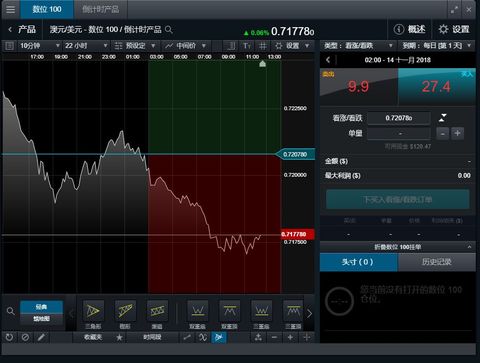
Task: Open the 到期 每日 expiry dropdown
Action: click(x=437, y=46)
